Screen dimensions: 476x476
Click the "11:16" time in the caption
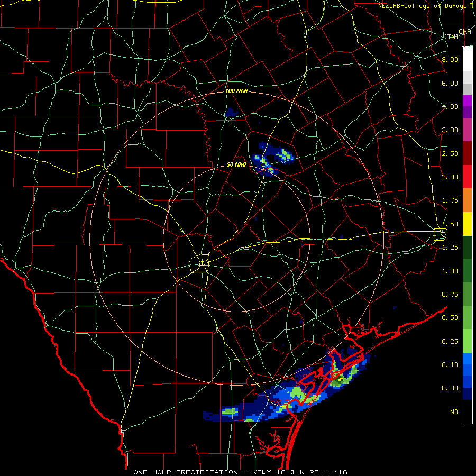click(x=335, y=472)
